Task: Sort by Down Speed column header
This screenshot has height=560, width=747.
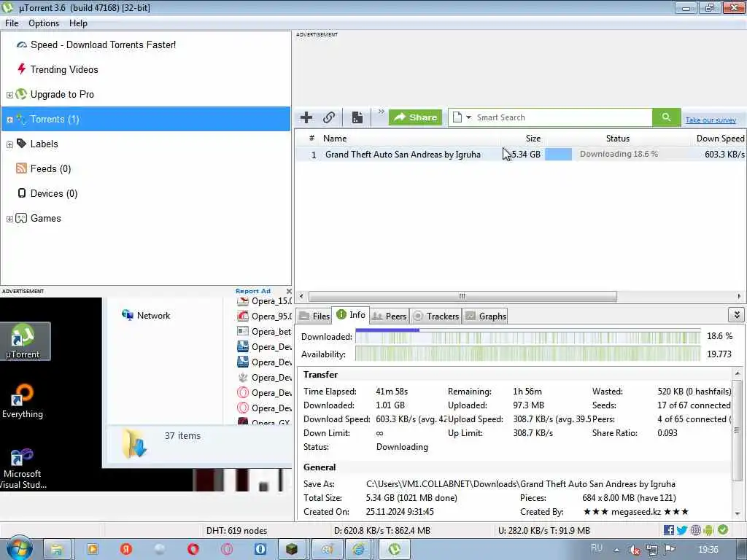Action: click(720, 139)
